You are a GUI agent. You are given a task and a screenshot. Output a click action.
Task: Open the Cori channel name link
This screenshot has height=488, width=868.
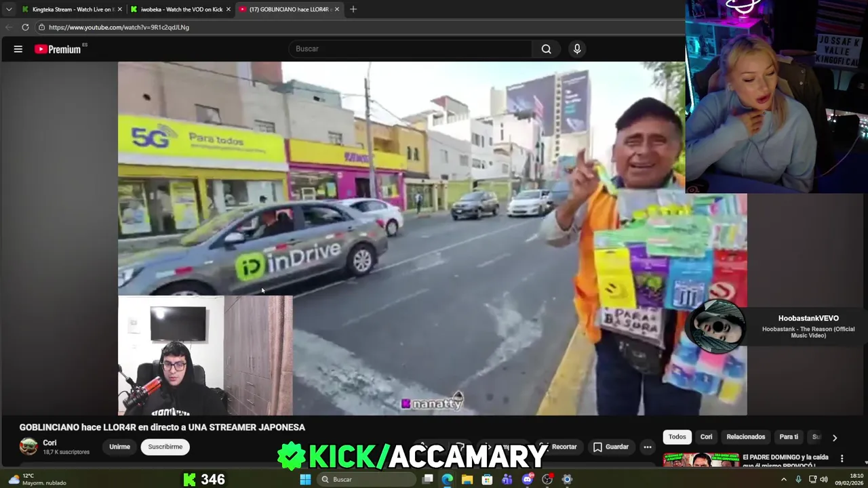(50, 443)
